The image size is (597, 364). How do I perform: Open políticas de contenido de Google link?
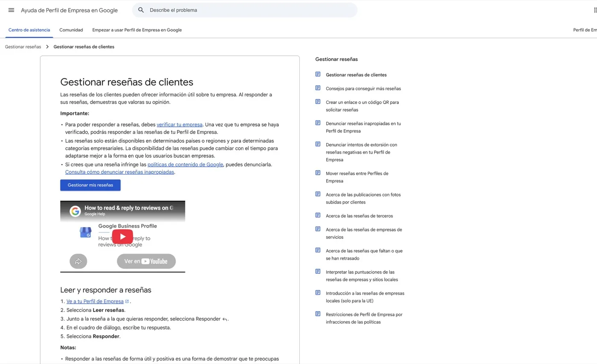(185, 165)
